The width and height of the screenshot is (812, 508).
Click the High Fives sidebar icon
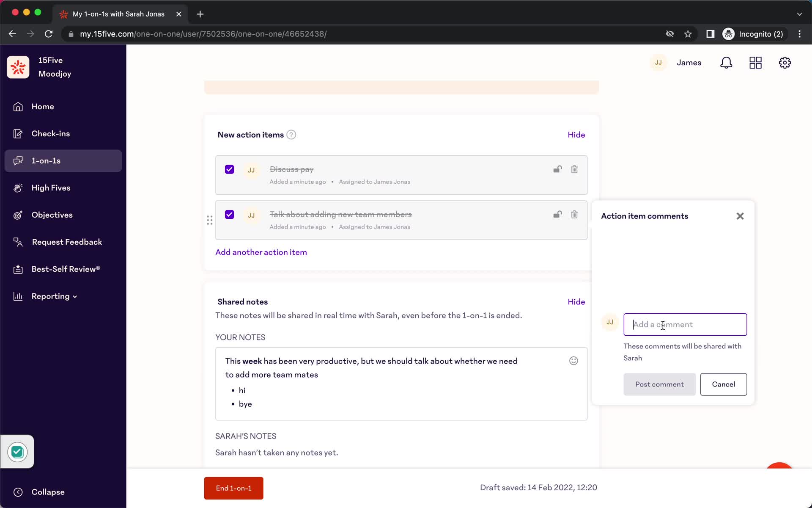click(18, 187)
